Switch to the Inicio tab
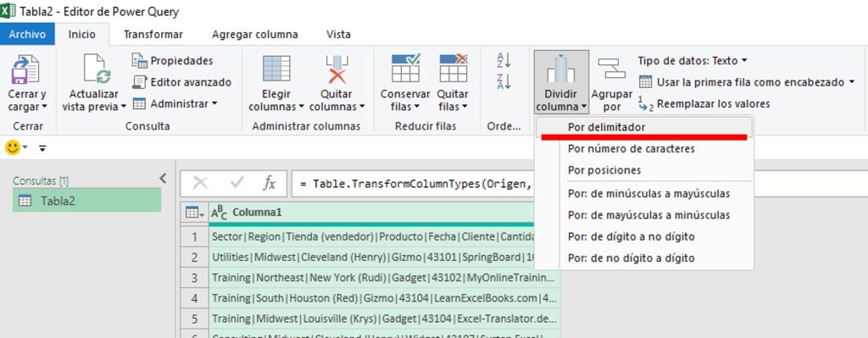 [82, 34]
